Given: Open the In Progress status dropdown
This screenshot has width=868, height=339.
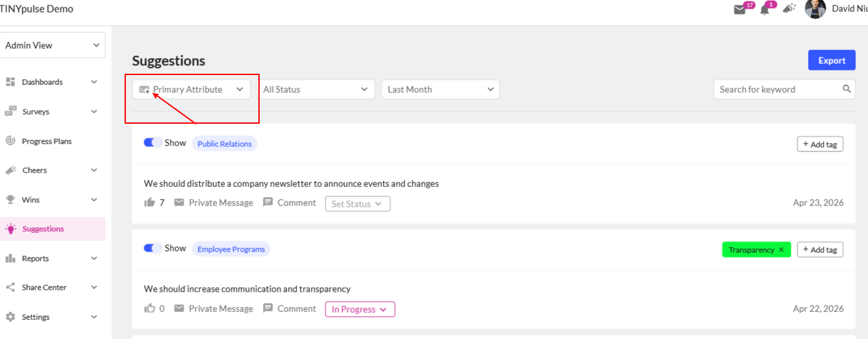Looking at the screenshot, I should [x=360, y=309].
